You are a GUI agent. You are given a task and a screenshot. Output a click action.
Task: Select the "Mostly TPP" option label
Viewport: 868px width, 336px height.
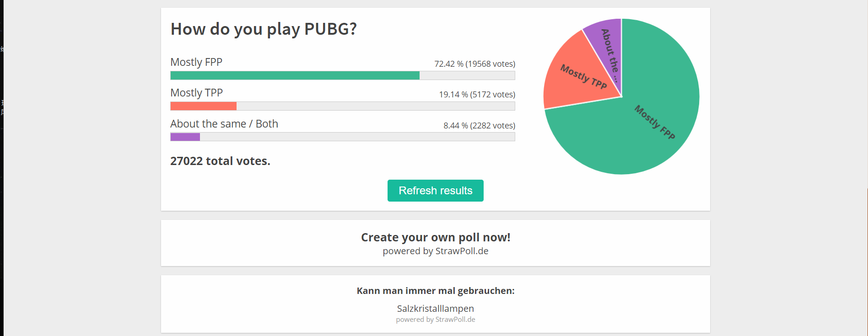(196, 93)
